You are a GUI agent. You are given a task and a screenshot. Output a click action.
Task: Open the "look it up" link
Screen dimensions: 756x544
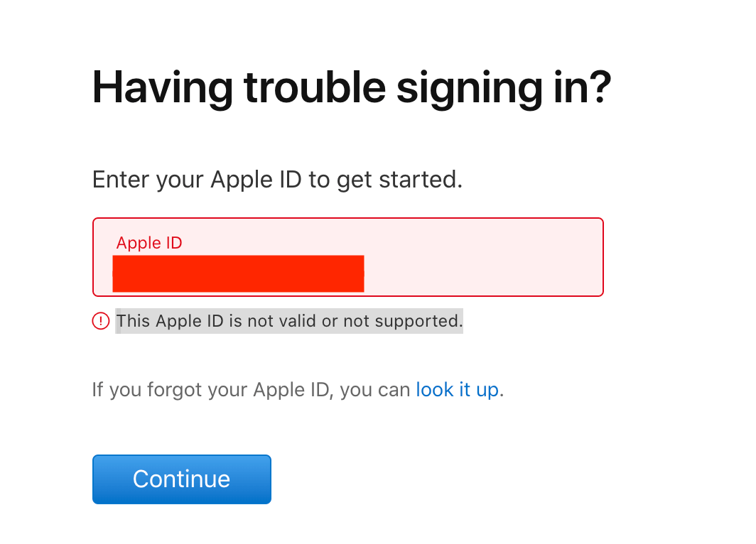coord(457,389)
